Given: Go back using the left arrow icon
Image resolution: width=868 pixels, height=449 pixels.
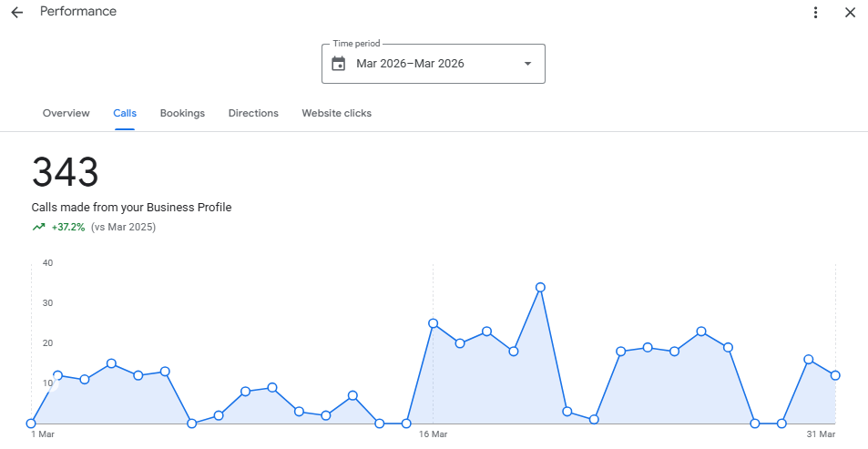Looking at the screenshot, I should (17, 12).
